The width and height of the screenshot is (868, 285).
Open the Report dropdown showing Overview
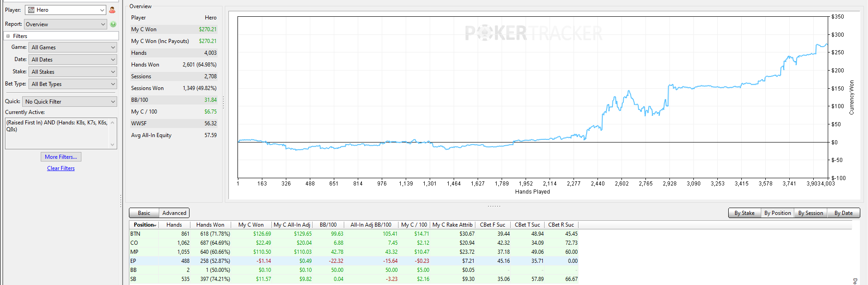point(66,24)
